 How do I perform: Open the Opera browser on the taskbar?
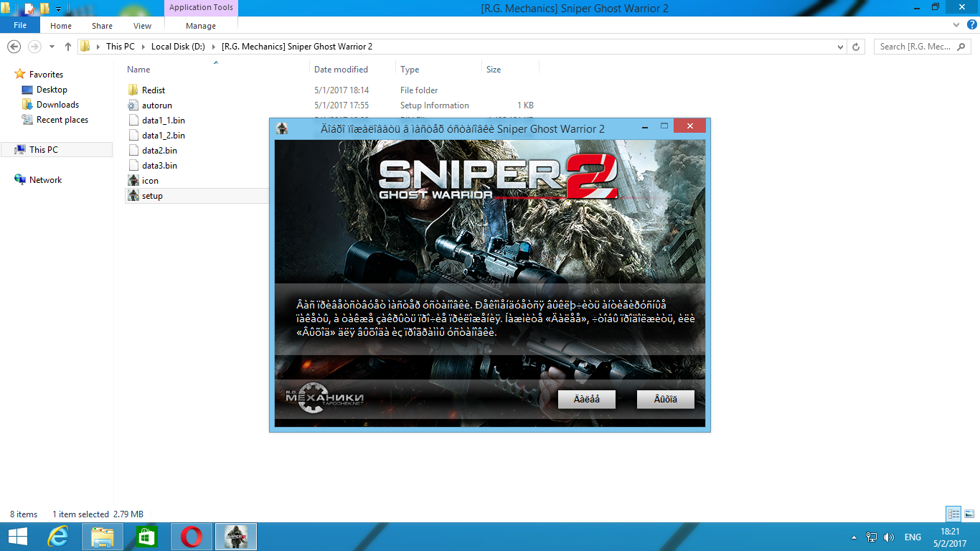click(x=191, y=537)
